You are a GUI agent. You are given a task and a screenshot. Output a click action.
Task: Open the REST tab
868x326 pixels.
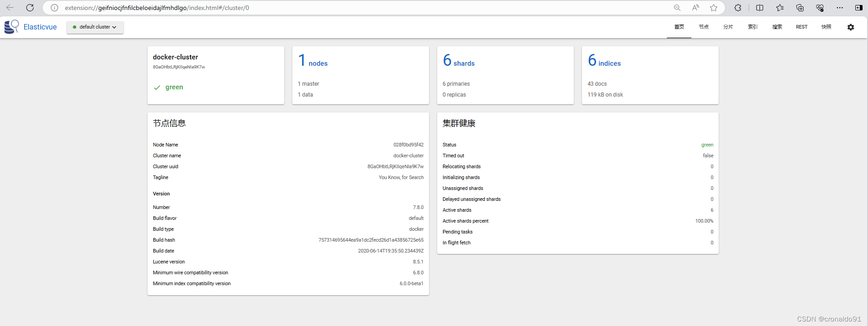click(802, 27)
